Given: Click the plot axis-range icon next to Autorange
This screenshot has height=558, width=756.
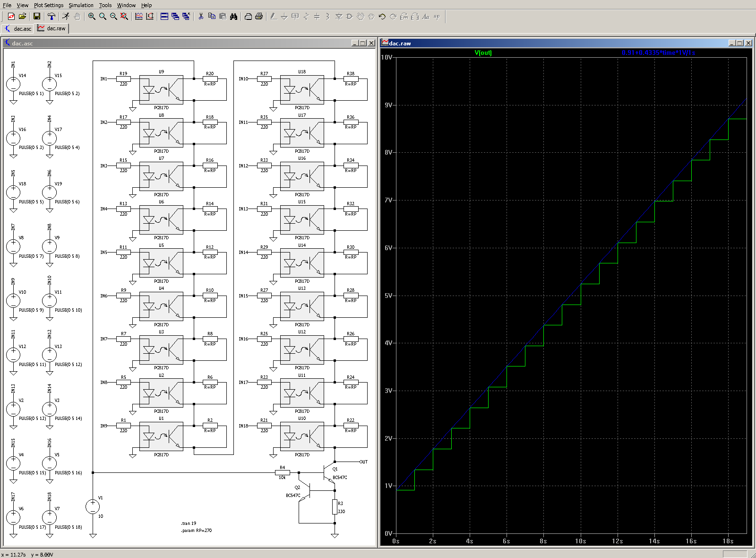Looking at the screenshot, I should tap(150, 17).
